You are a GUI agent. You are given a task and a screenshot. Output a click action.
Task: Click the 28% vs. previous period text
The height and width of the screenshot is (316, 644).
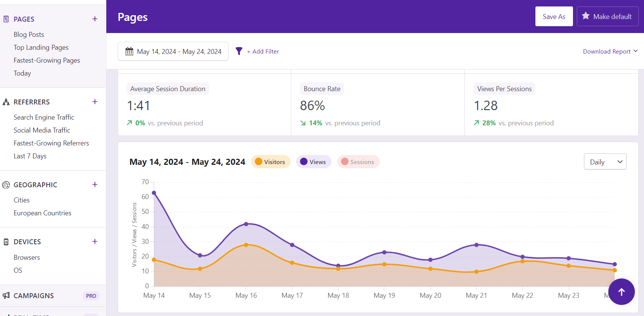coord(514,123)
